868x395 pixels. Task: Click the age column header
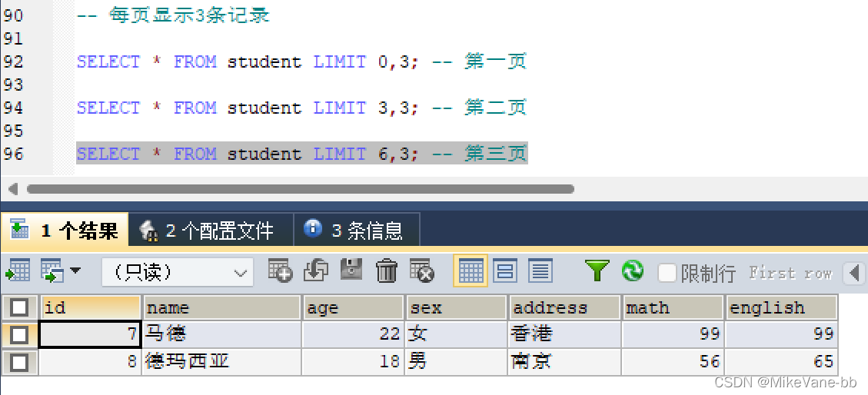[353, 307]
